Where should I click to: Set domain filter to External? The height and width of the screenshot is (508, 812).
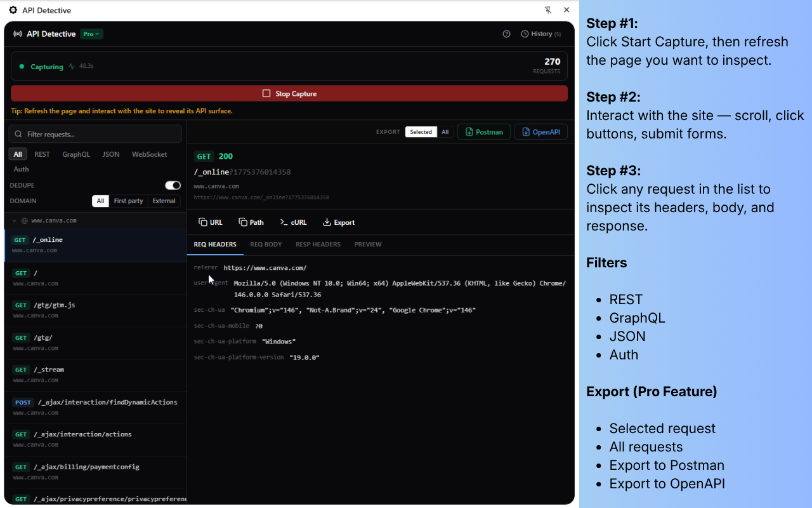pos(164,201)
